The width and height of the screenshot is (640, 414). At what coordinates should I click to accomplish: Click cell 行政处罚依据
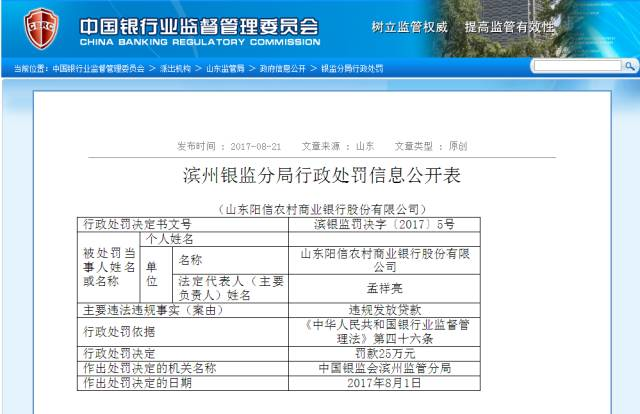(183, 332)
